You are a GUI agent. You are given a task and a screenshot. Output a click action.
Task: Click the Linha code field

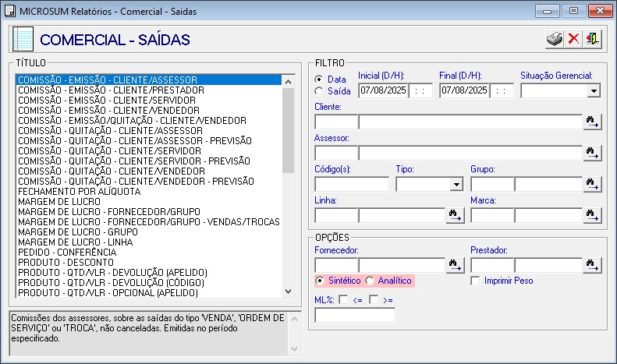tap(336, 215)
